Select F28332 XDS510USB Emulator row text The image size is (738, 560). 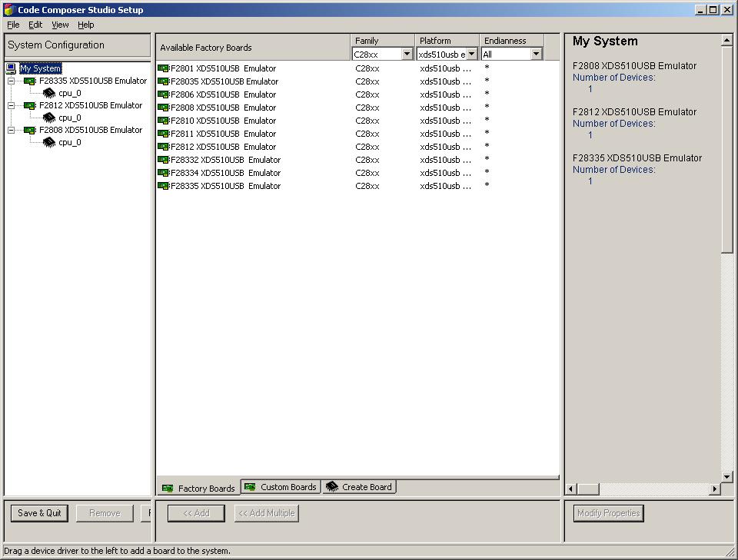(x=225, y=160)
